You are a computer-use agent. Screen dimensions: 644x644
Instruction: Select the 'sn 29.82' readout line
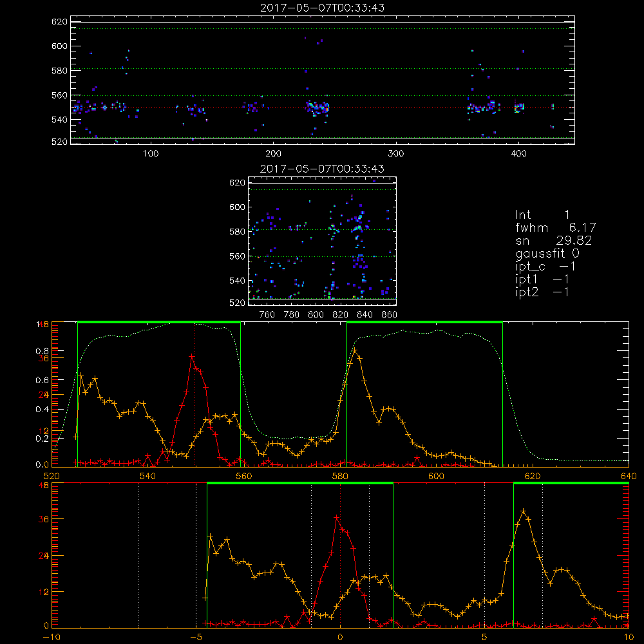coord(554,240)
